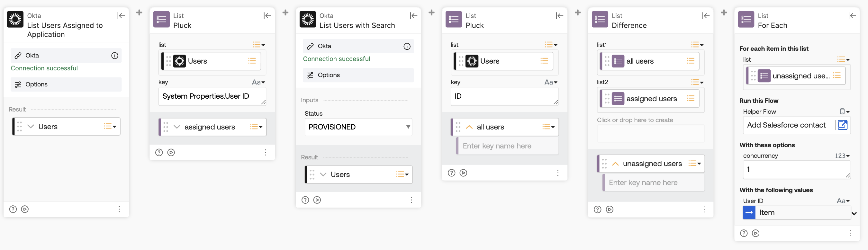This screenshot has width=868, height=250.
Task: Edit the System Properties.User ID key field
Action: pos(212,96)
